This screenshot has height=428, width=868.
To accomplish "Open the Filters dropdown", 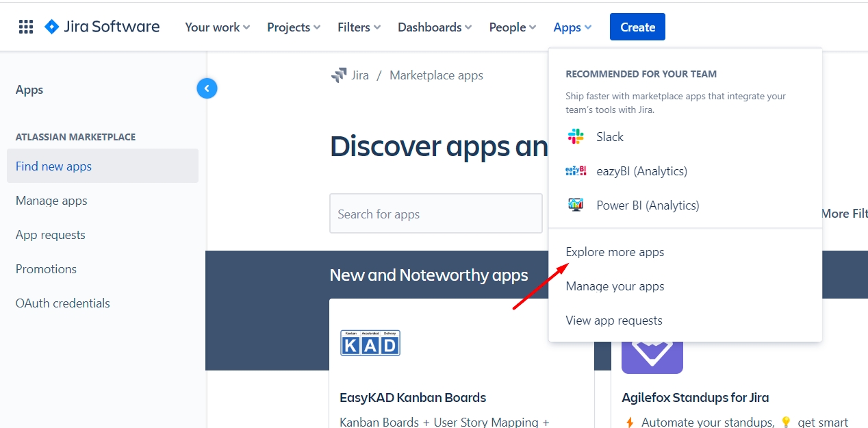I will pyautogui.click(x=359, y=27).
